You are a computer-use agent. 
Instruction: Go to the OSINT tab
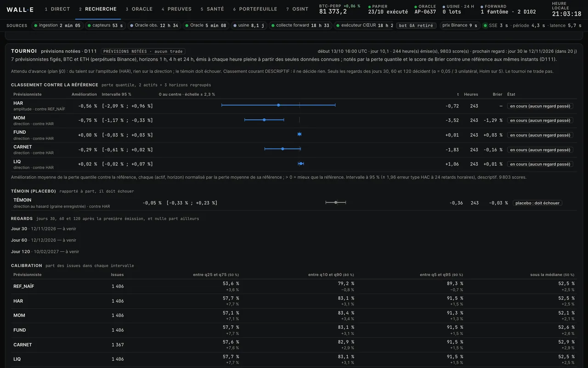pyautogui.click(x=297, y=9)
